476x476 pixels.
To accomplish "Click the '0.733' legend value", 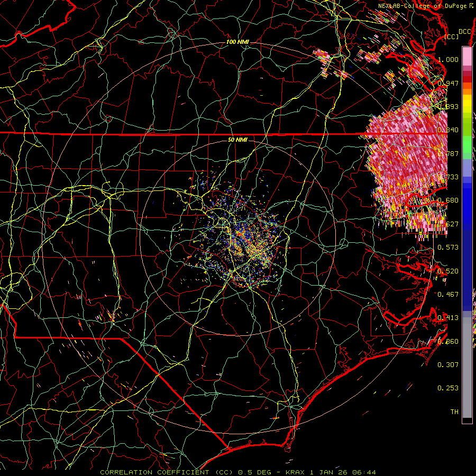I will point(448,177).
